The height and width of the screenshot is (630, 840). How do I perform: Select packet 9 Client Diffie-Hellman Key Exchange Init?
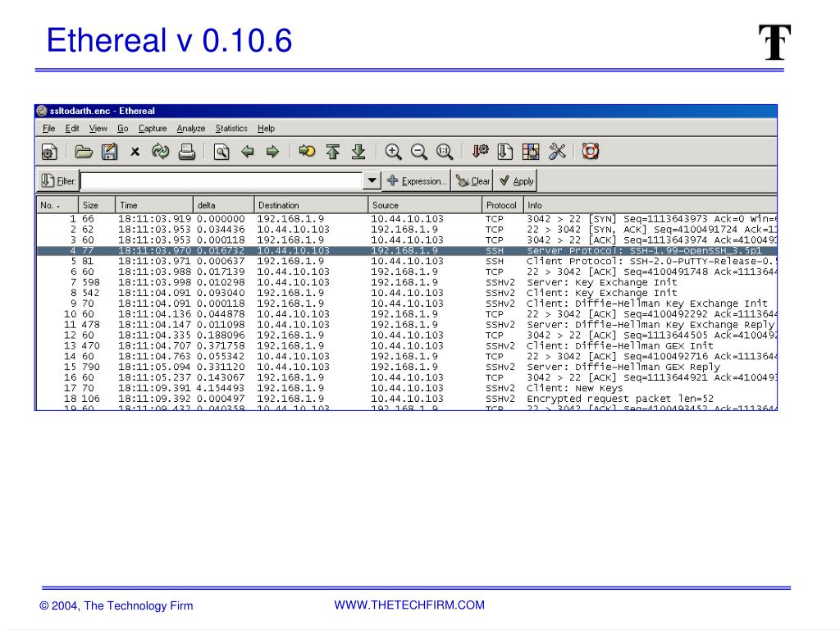pyautogui.click(x=407, y=304)
